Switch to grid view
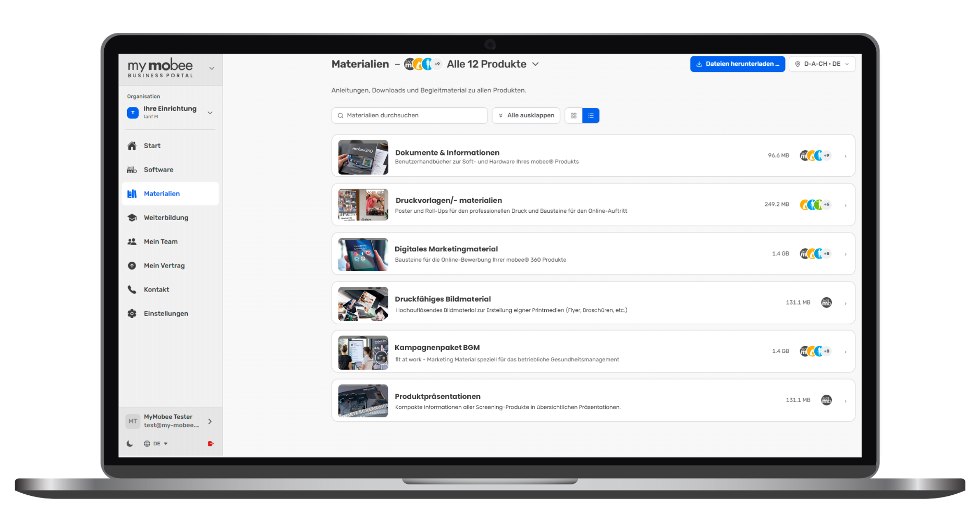This screenshot has width=980, height=511. click(573, 115)
